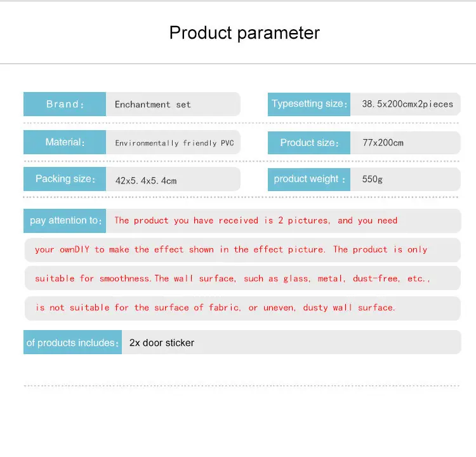
Task: Click the 42x5.4x5.4cm value
Action: [146, 181]
